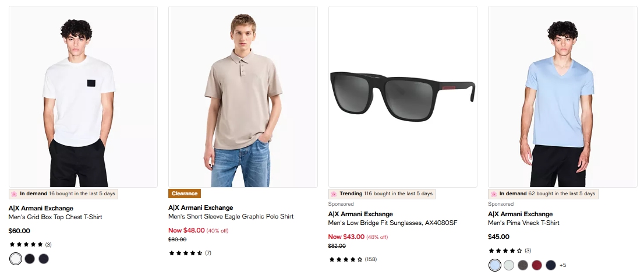The width and height of the screenshot is (644, 278).
Task: View the white t-shirt model photo
Action: click(x=83, y=96)
